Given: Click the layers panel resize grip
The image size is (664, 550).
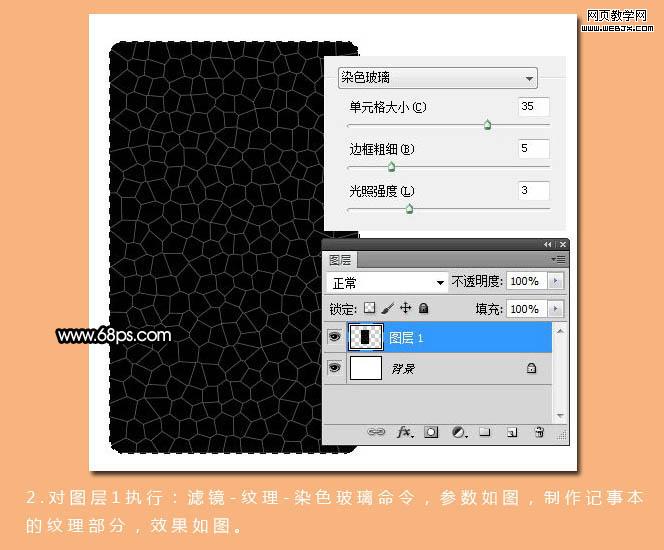Looking at the screenshot, I should 562,436.
